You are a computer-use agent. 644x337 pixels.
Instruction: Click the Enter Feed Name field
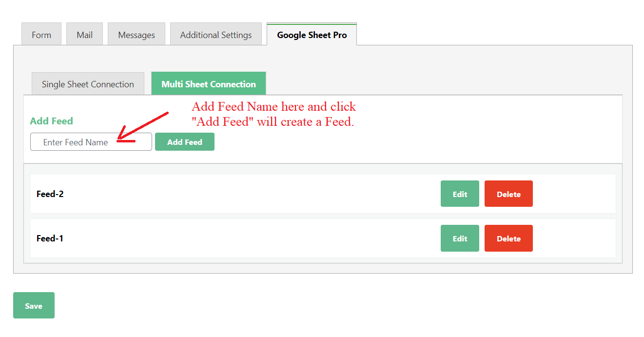(91, 142)
